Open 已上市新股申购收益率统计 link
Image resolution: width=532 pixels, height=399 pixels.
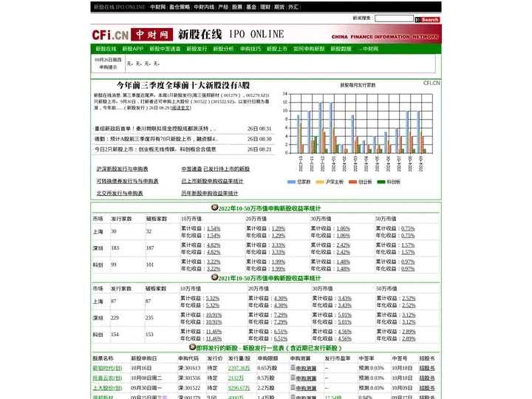click(x=212, y=181)
